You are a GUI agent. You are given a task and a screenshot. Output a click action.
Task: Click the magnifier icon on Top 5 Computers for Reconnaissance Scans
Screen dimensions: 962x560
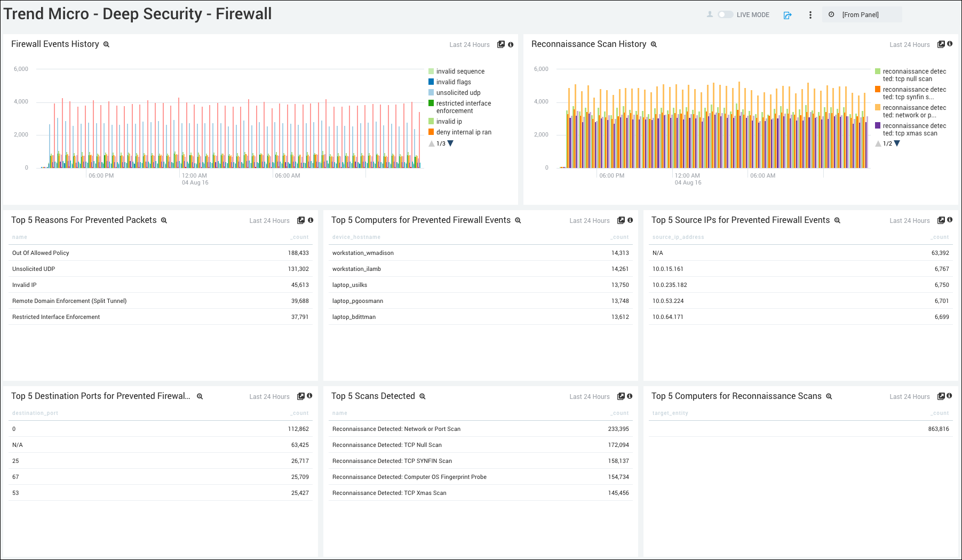829,396
